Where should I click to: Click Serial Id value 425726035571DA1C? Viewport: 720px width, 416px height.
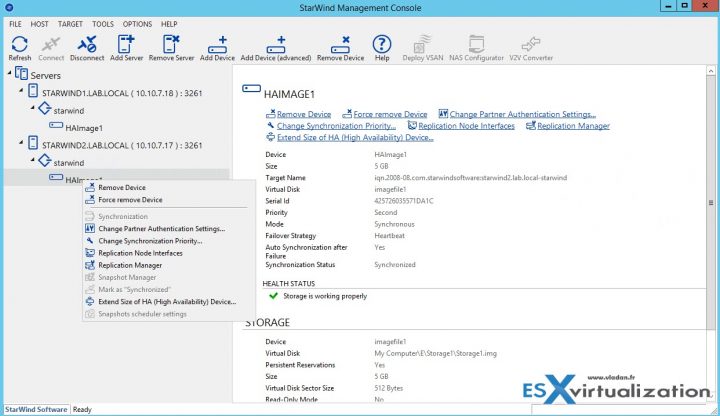tap(404, 201)
